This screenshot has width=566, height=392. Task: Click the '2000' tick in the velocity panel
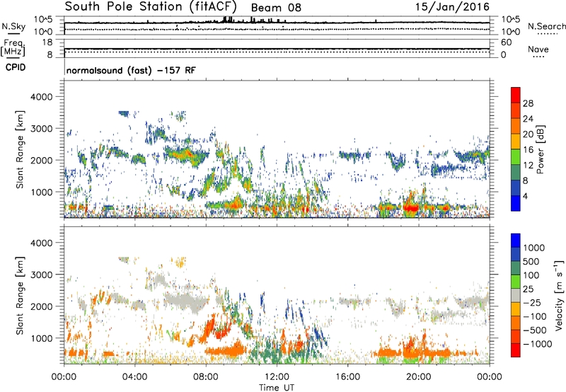tap(41, 306)
